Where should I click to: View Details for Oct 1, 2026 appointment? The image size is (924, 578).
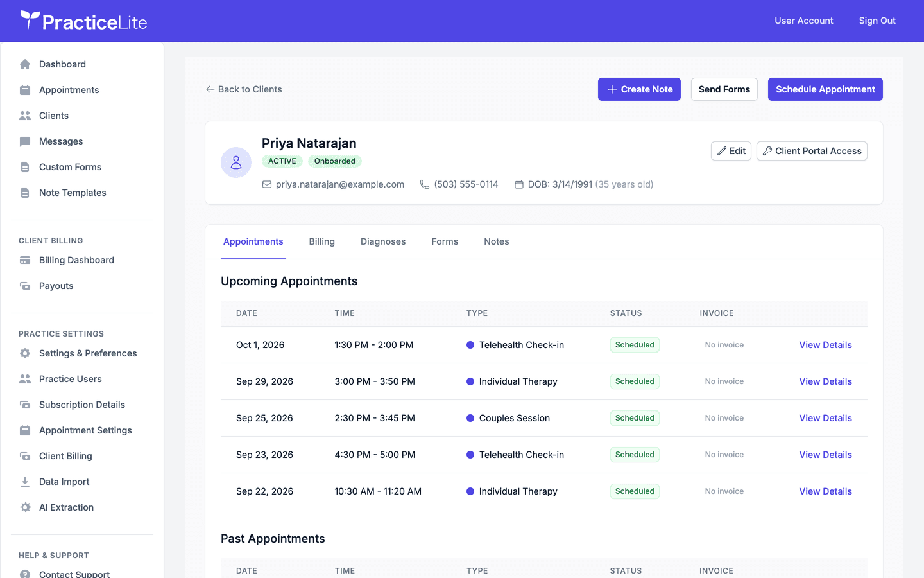click(x=825, y=345)
